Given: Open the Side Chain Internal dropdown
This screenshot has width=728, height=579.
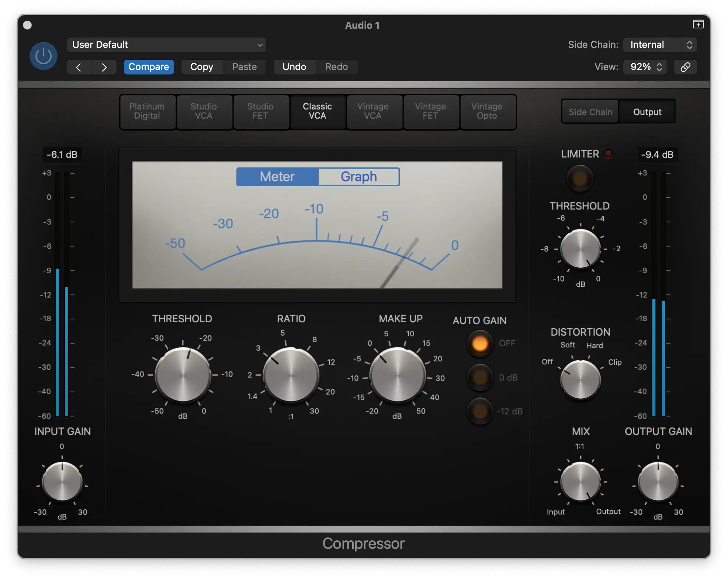Looking at the screenshot, I should [660, 45].
